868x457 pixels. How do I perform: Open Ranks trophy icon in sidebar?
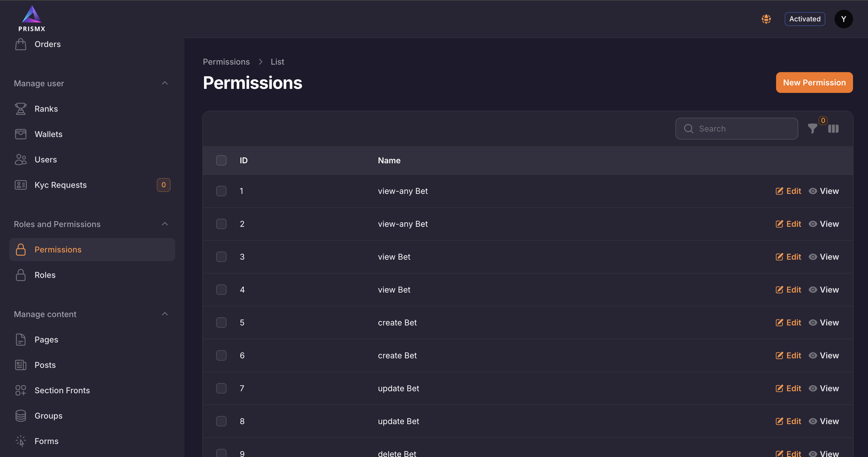[x=20, y=109]
